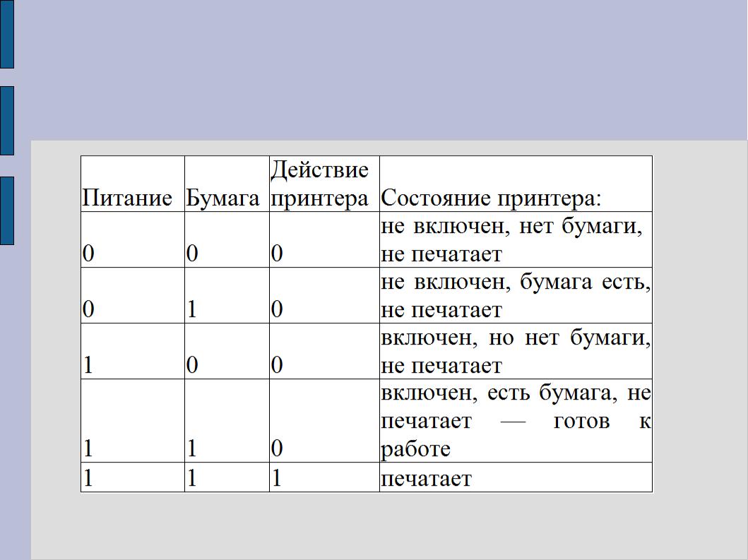Click text 'не включен, нет бумаги, не печатает'
The width and height of the screenshot is (748, 560).
tap(511, 239)
